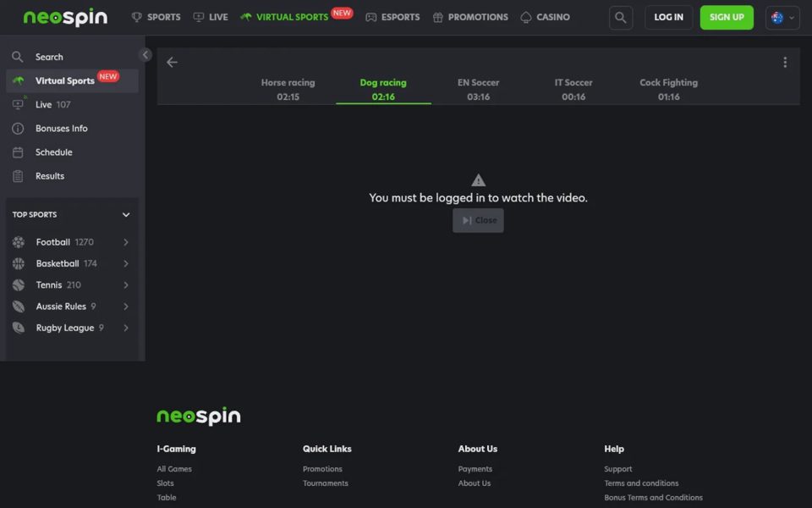Switch to the Horse racing tab
This screenshot has width=812, height=508.
click(x=288, y=89)
